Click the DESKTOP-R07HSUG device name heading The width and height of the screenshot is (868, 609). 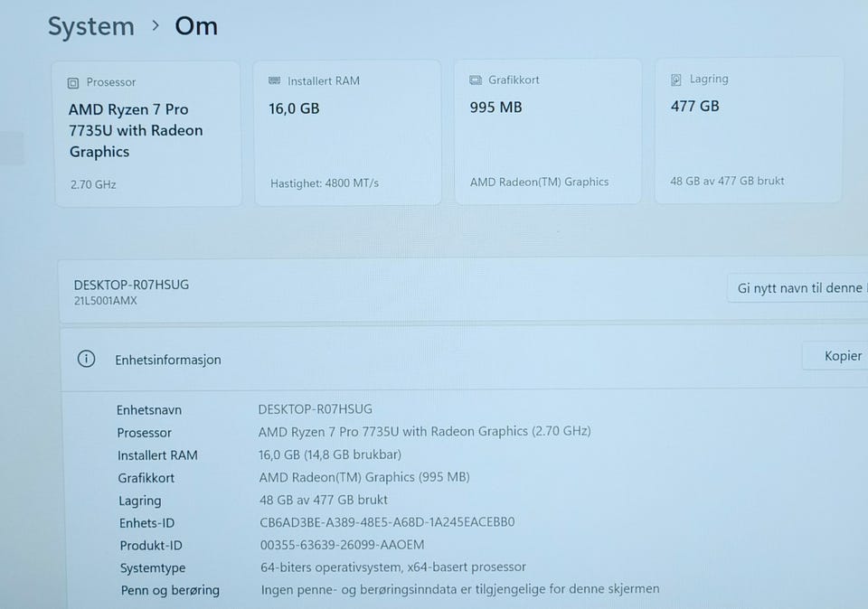pos(131,285)
